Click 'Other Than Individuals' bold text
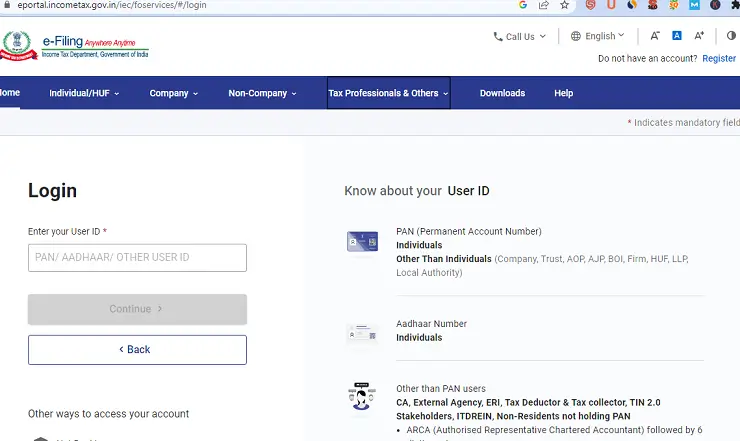 coord(444,259)
